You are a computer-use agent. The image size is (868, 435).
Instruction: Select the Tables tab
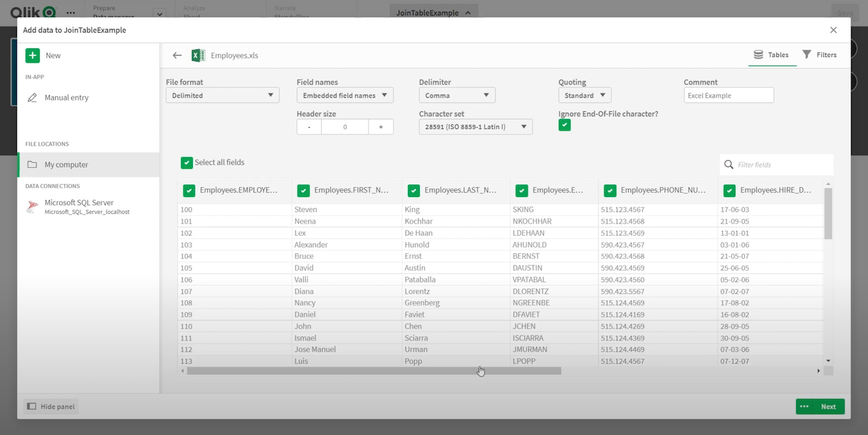point(772,55)
